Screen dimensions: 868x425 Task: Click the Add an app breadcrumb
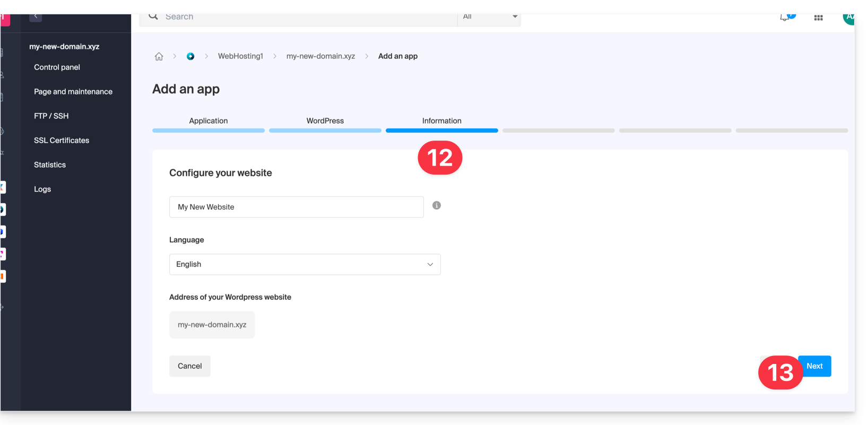click(398, 56)
